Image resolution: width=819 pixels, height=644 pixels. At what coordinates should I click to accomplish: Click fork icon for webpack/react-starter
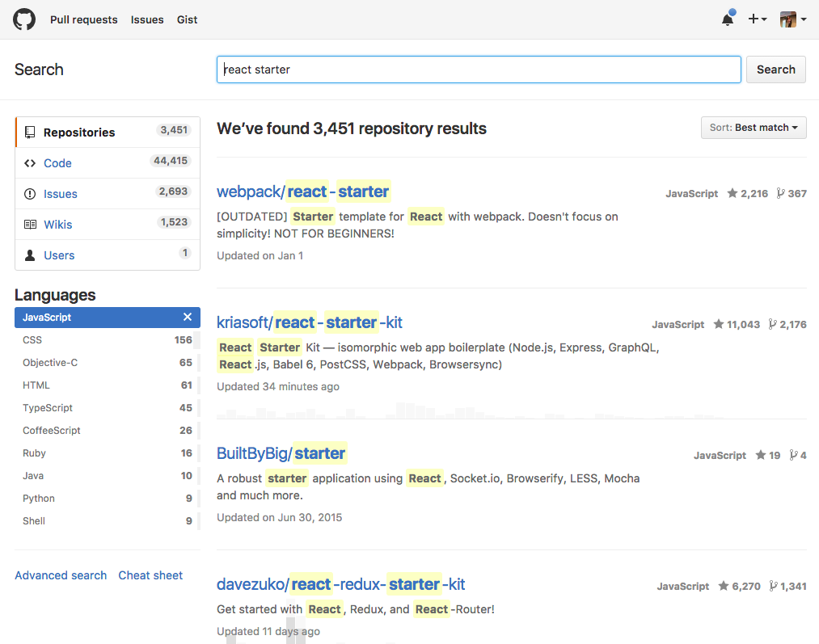[780, 193]
